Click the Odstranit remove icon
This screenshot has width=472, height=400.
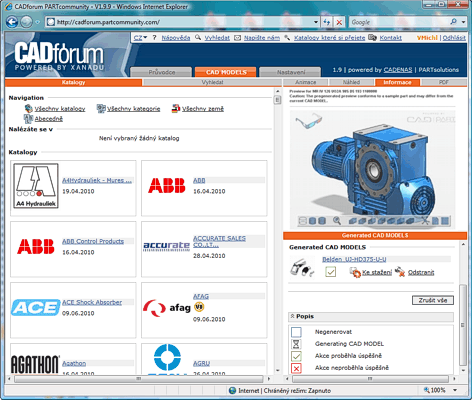point(400,272)
